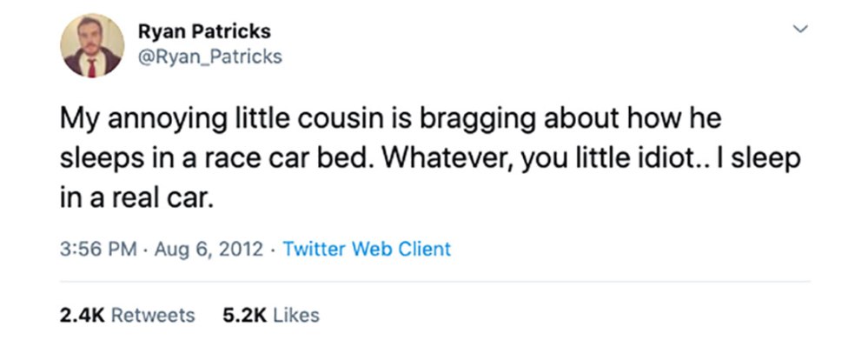View the 5.2K like count
The width and height of the screenshot is (868, 347).
(244, 316)
